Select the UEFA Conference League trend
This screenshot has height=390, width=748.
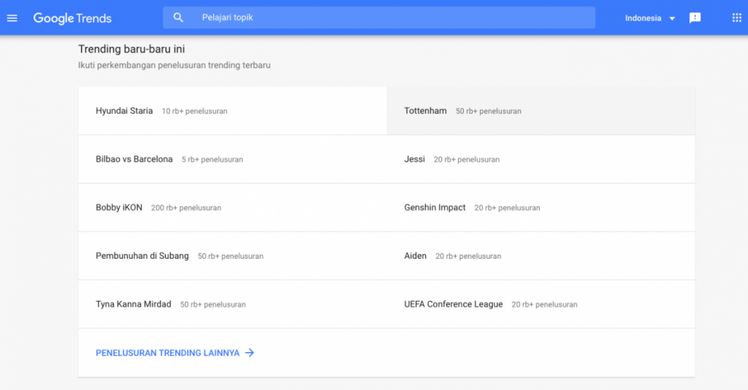click(541, 304)
